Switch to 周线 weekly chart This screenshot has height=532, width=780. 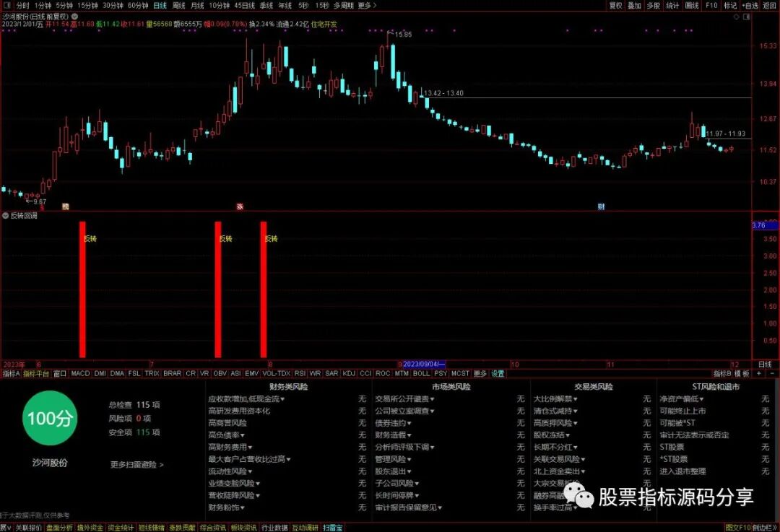pyautogui.click(x=178, y=6)
